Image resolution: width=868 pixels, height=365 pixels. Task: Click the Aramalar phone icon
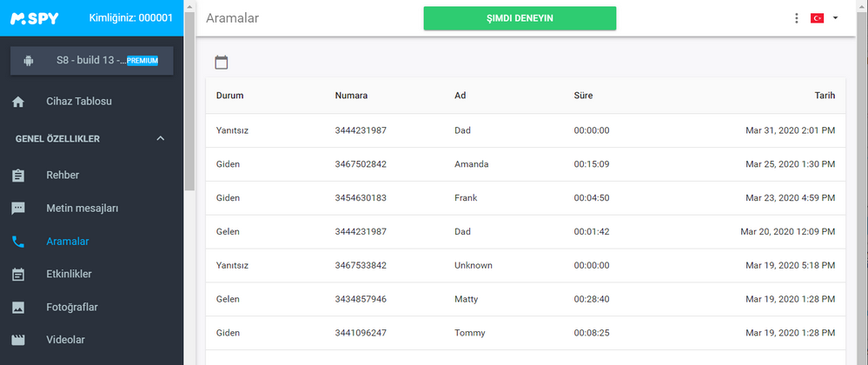tap(18, 242)
